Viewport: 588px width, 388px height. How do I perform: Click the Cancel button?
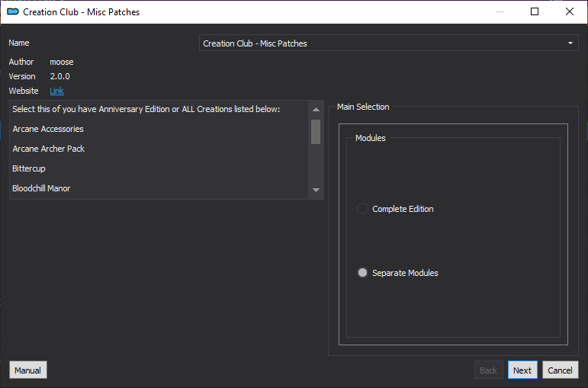coord(560,370)
